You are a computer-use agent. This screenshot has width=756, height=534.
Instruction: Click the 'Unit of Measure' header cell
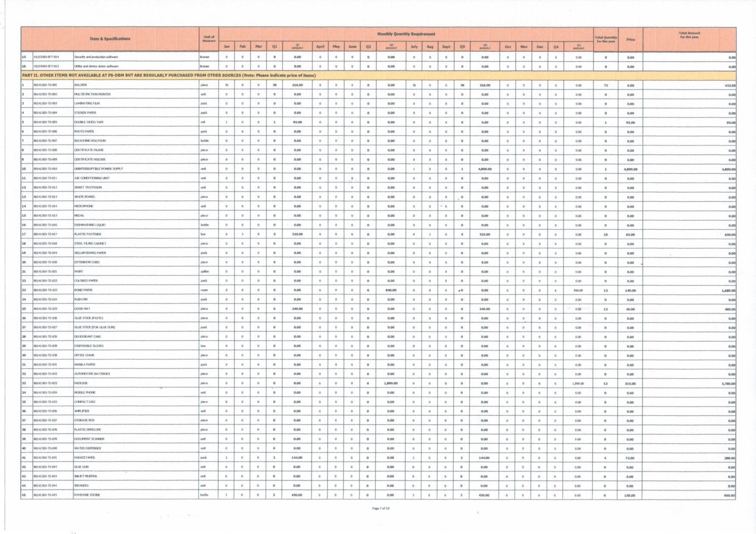[x=209, y=39]
